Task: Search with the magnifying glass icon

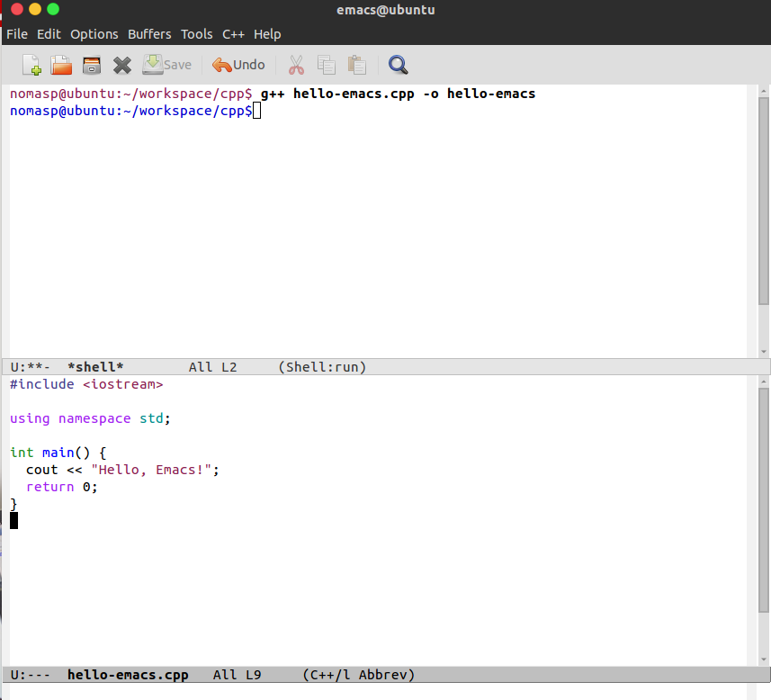Action: (x=398, y=65)
